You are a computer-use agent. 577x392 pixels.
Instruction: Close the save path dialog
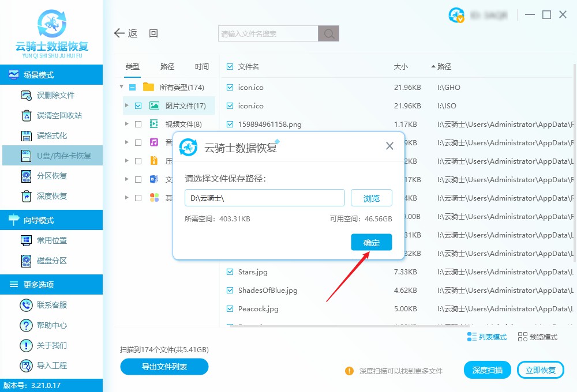click(x=389, y=146)
